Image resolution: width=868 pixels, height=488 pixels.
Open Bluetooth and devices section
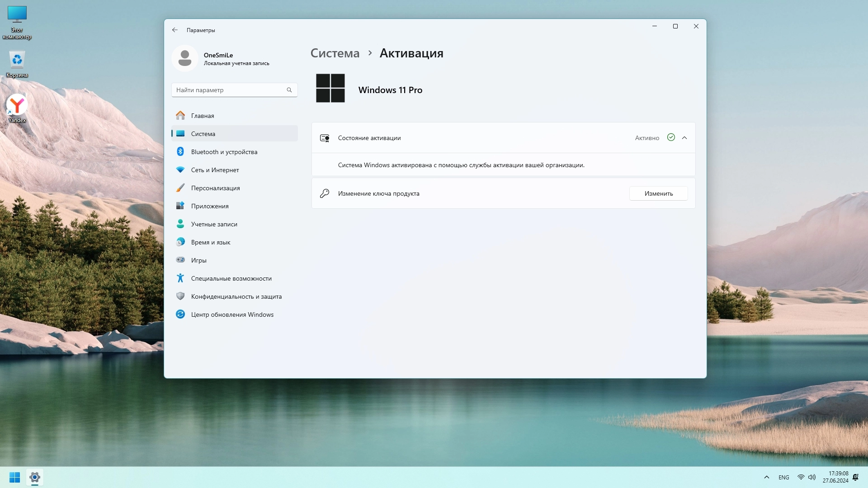pos(224,152)
